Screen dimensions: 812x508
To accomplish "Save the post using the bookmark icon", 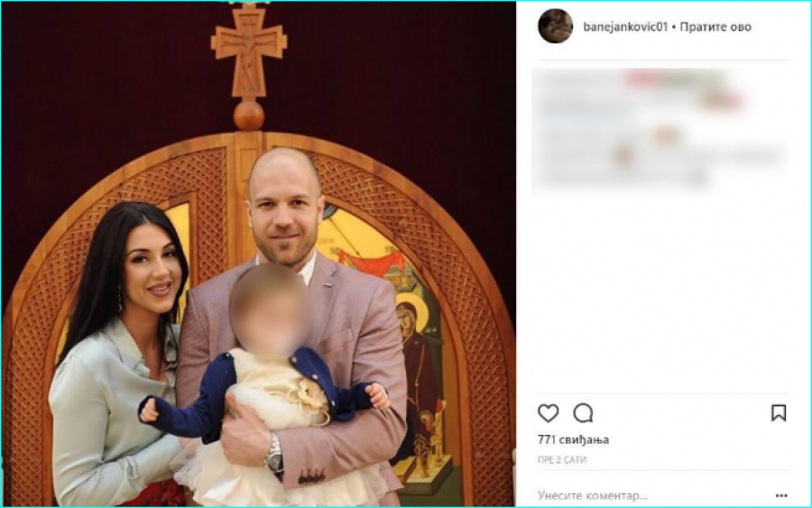I will (779, 413).
